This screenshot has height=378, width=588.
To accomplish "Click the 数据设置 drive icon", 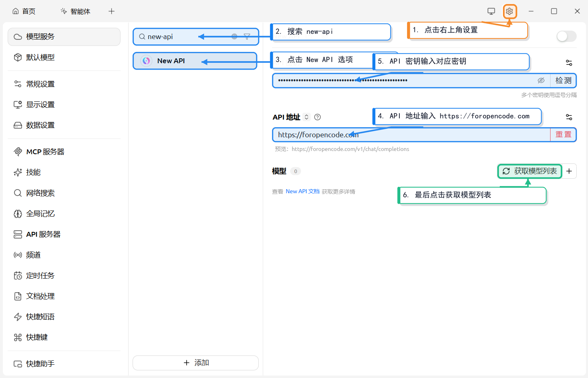I will click(18, 125).
